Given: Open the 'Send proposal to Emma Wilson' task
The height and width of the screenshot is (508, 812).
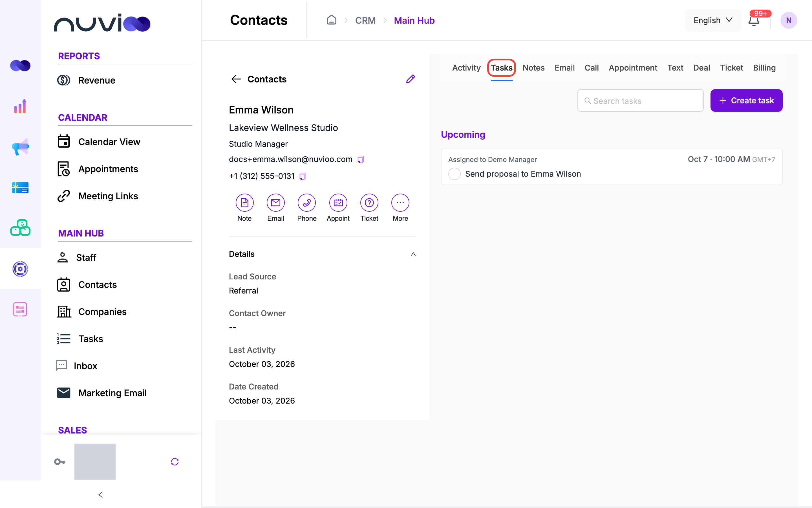Looking at the screenshot, I should pyautogui.click(x=523, y=174).
